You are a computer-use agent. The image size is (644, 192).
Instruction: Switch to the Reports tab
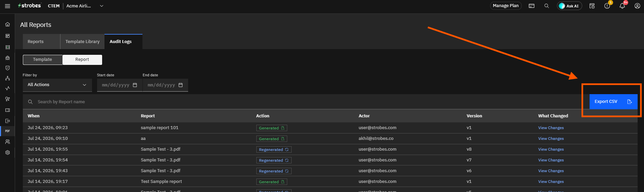click(x=41, y=42)
